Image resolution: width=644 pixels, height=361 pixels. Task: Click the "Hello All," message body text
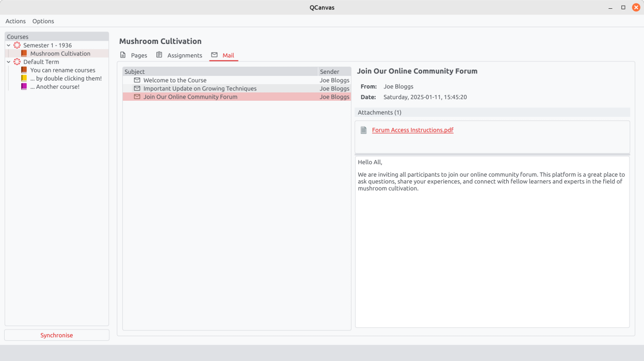[370, 162]
